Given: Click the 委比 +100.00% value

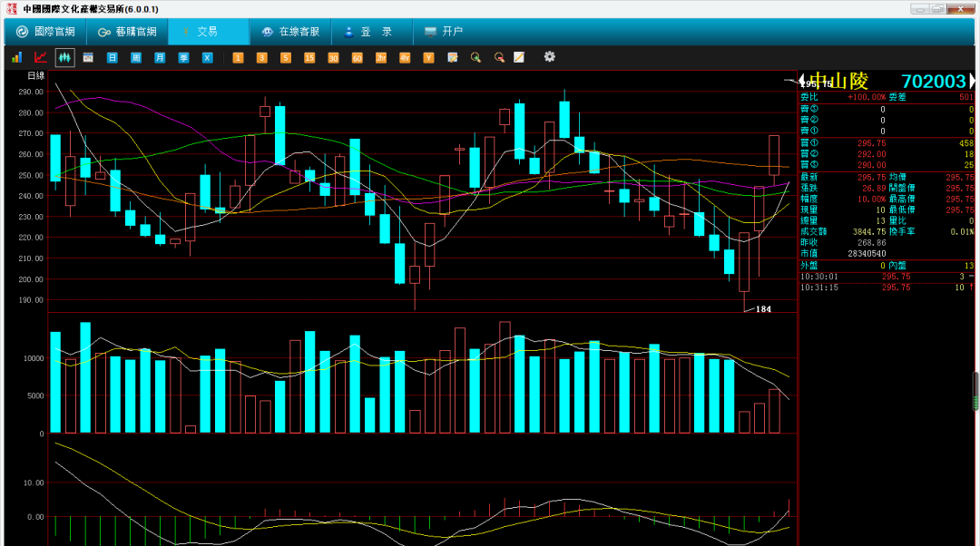Looking at the screenshot, I should pos(867,97).
